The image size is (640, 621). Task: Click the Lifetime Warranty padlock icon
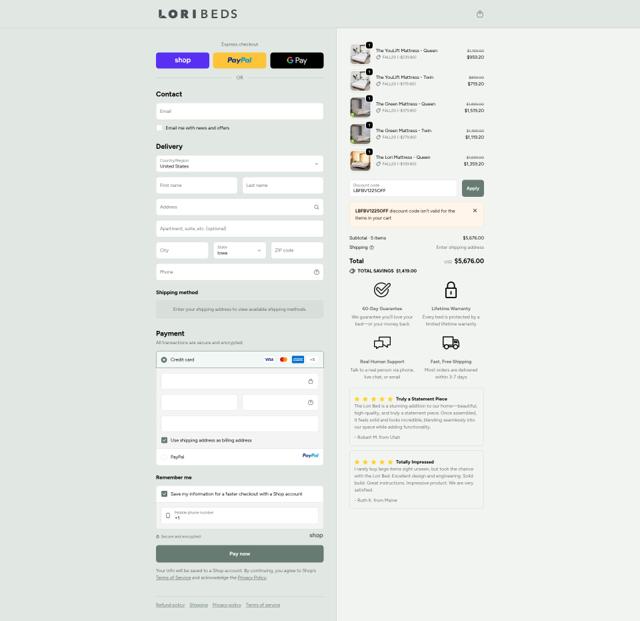point(451,290)
